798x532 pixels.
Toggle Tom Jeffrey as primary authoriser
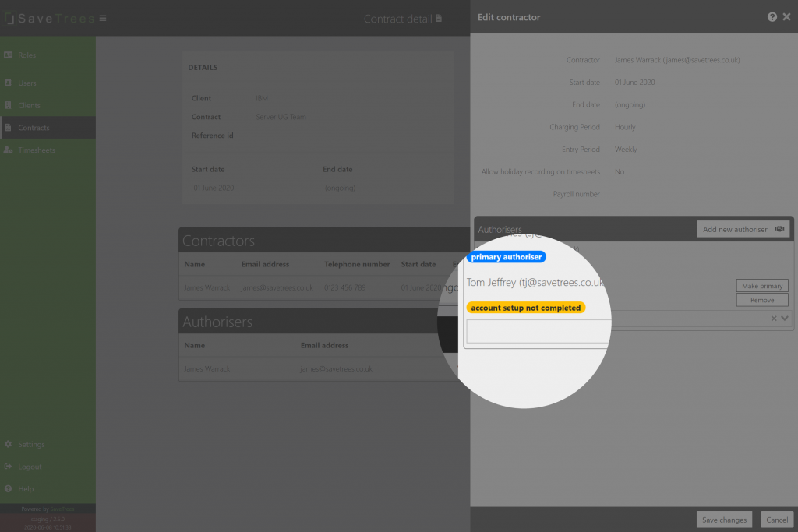761,285
